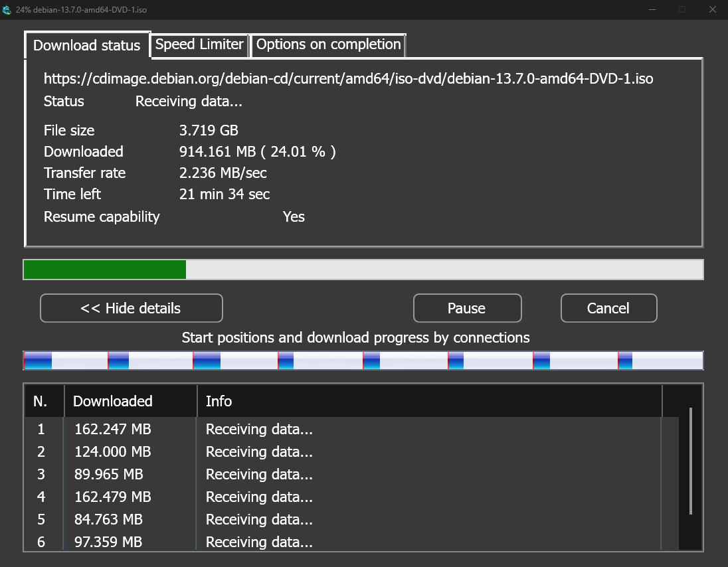This screenshot has height=567, width=728.
Task: Click the Hide details button
Action: coord(132,308)
